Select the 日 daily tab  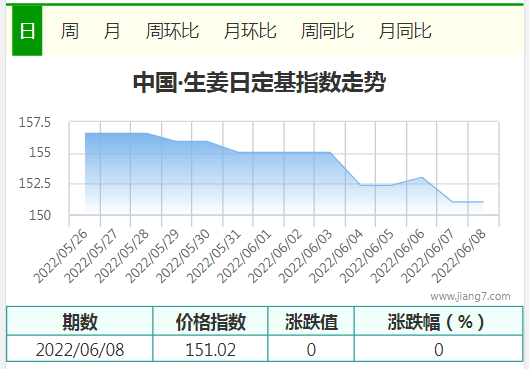coord(27,31)
